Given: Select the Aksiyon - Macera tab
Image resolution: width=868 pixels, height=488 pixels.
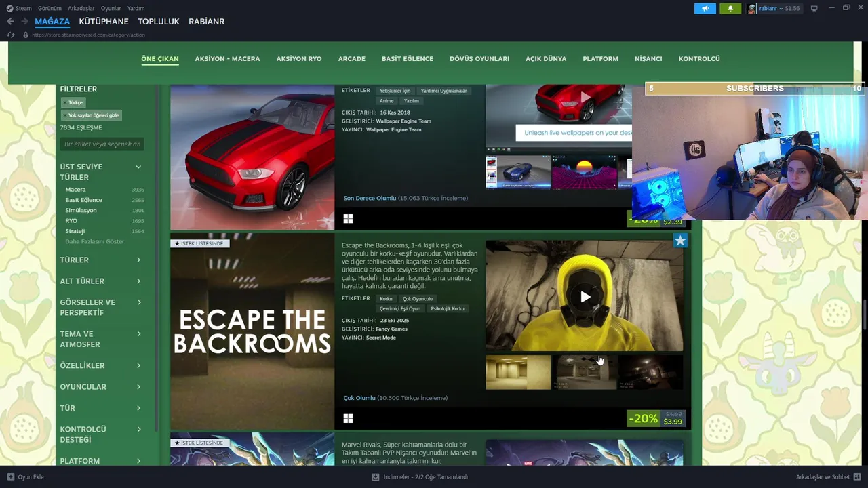Looking at the screenshot, I should 227,59.
